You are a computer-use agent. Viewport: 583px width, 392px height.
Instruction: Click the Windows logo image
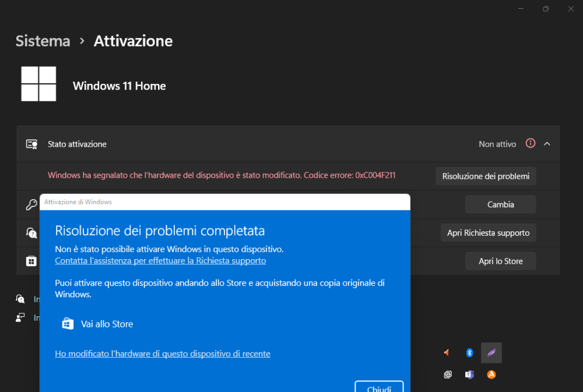click(x=38, y=84)
